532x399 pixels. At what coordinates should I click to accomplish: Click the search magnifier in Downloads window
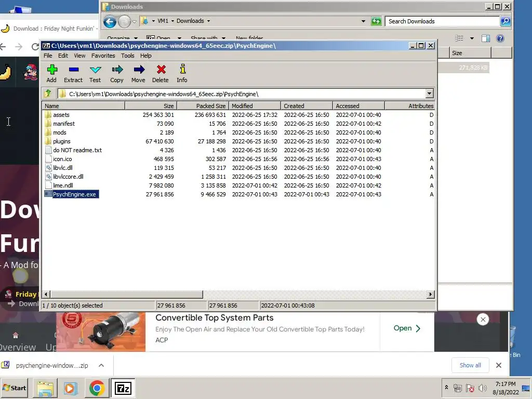tap(506, 21)
